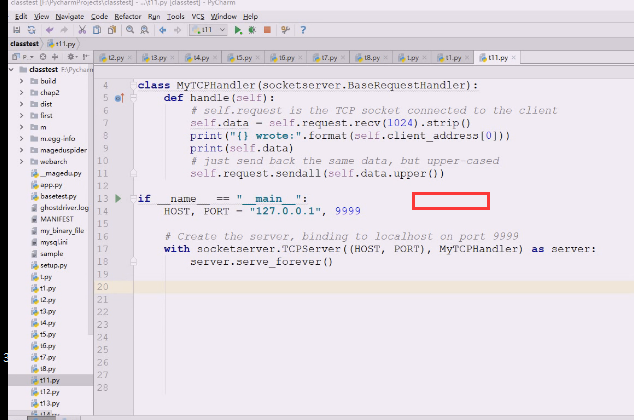Click Scroll from Source target icon in Project panel
Screen dimensions: 634x420
43,57
